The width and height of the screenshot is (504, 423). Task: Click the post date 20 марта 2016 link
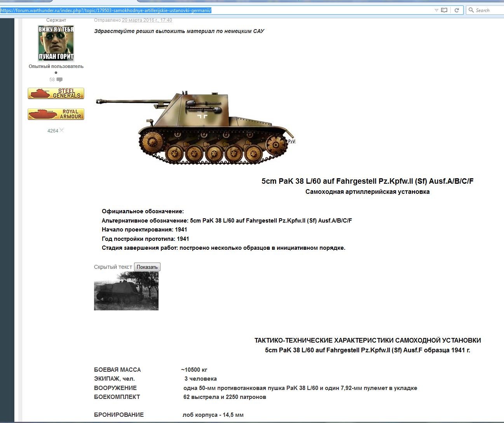coord(147,20)
